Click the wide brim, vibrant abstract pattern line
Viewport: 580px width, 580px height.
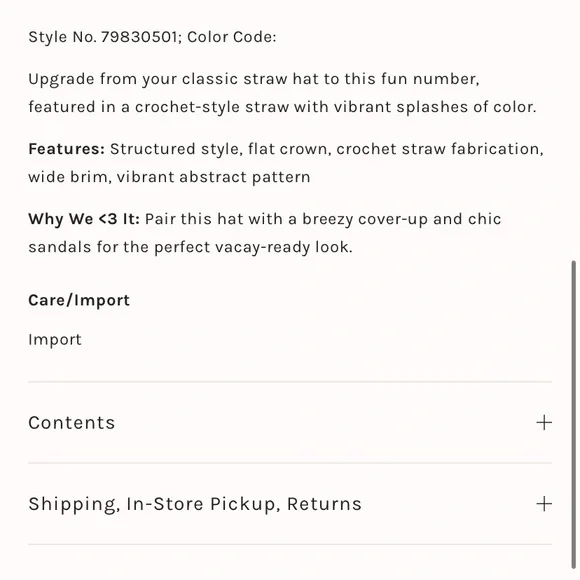pos(169,177)
